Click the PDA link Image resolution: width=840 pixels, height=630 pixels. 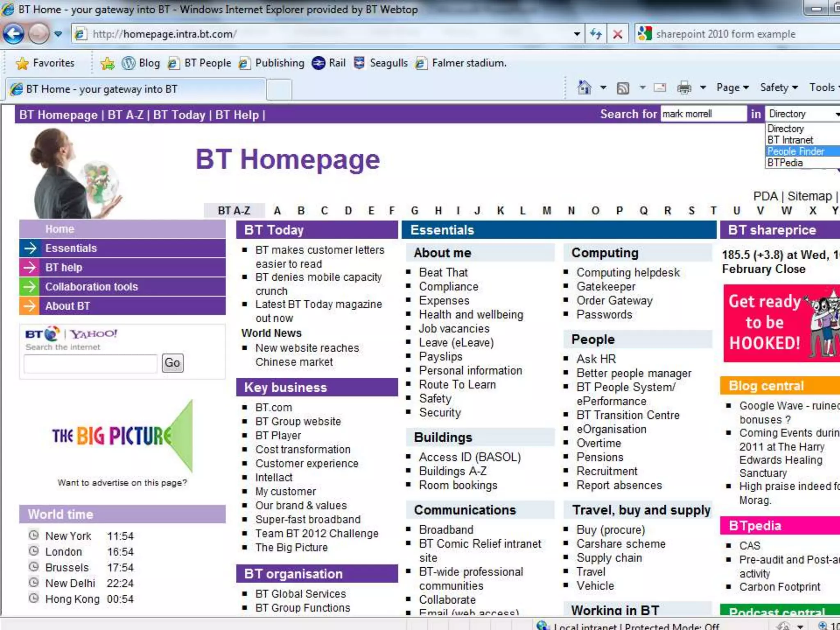point(765,196)
